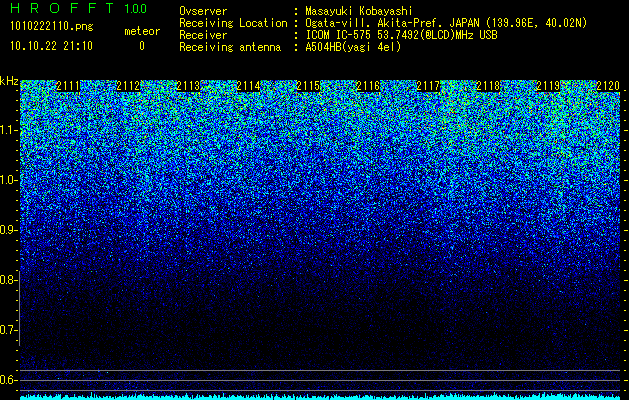Click the 2118 time marker
Image resolution: width=629 pixels, height=400 pixels.
coord(488,86)
